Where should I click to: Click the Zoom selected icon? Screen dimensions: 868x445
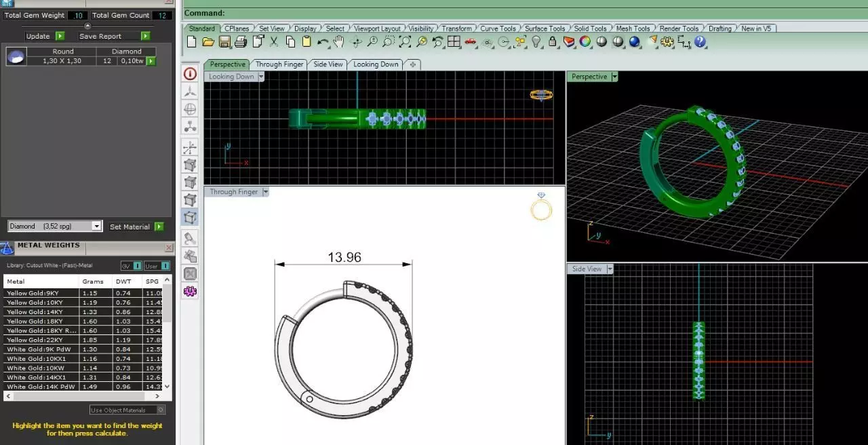coord(422,42)
